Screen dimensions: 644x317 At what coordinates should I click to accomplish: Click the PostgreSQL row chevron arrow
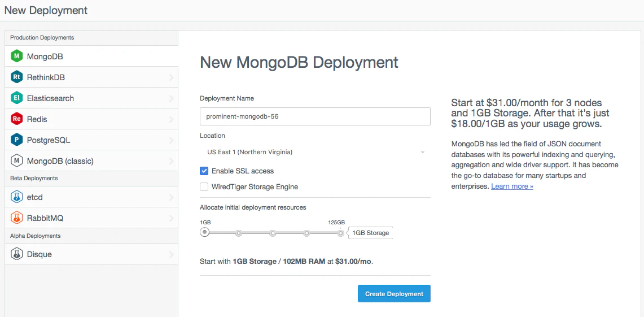point(171,140)
